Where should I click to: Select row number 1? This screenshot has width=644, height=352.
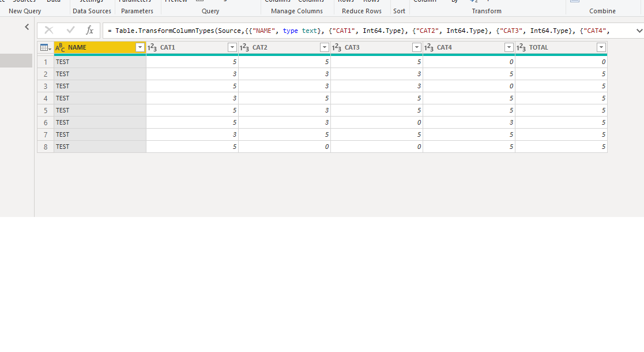coord(46,62)
